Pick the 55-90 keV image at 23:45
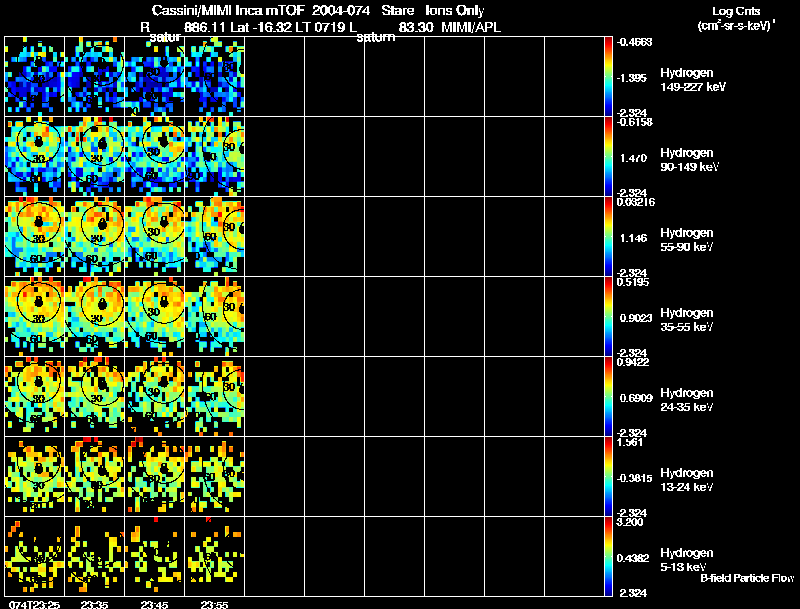800x609 pixels. 155,237
